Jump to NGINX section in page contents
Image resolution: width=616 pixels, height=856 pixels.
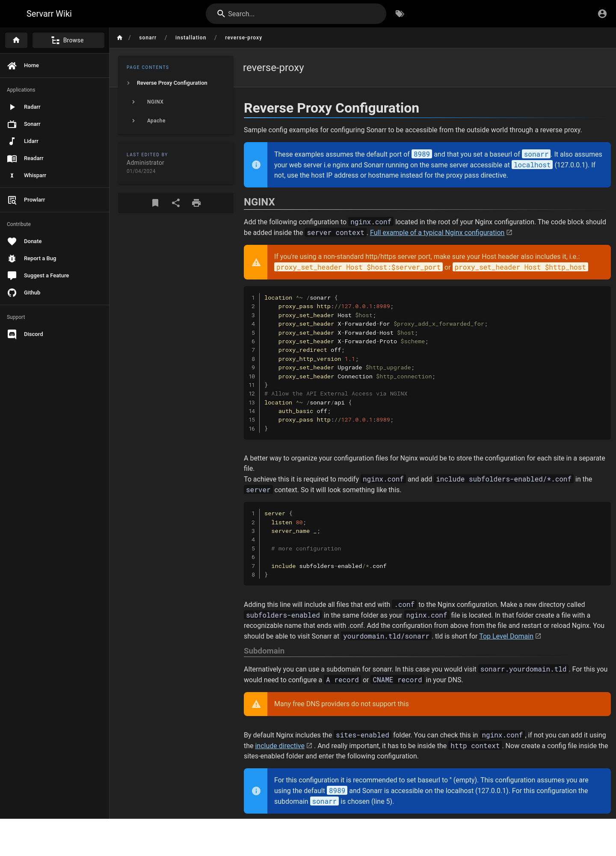[155, 102]
